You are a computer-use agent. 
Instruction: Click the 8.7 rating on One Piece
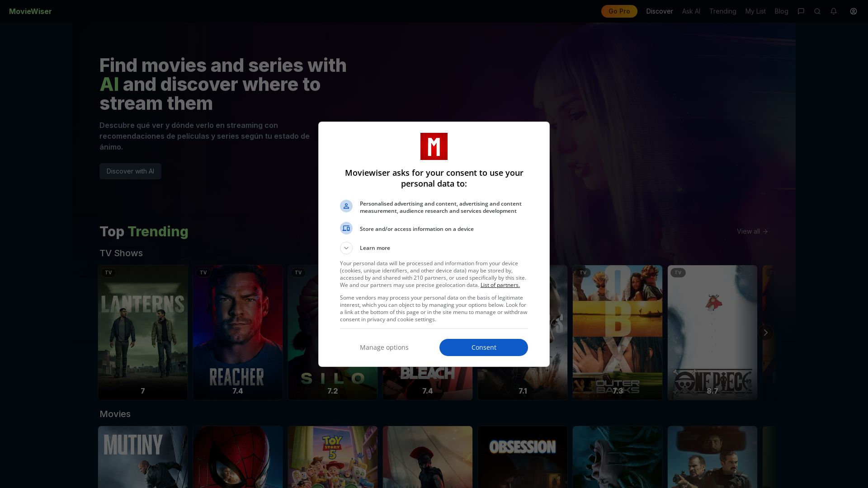712,391
